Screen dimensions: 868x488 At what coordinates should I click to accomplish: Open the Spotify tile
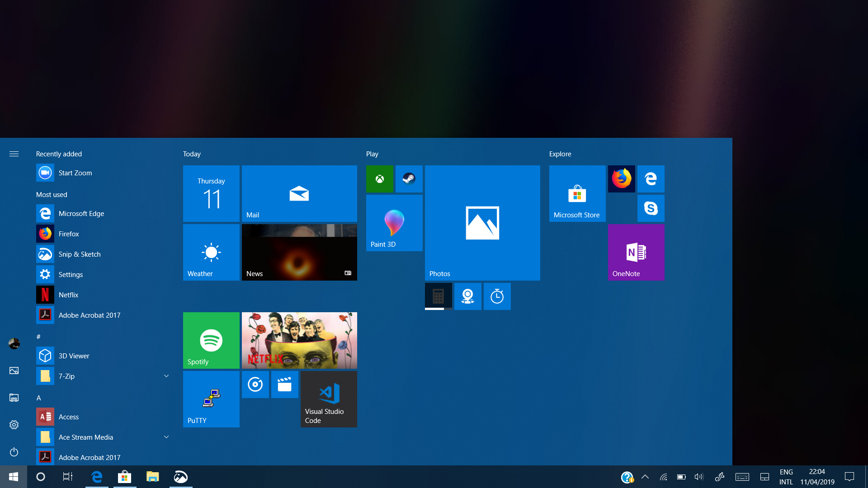click(211, 340)
